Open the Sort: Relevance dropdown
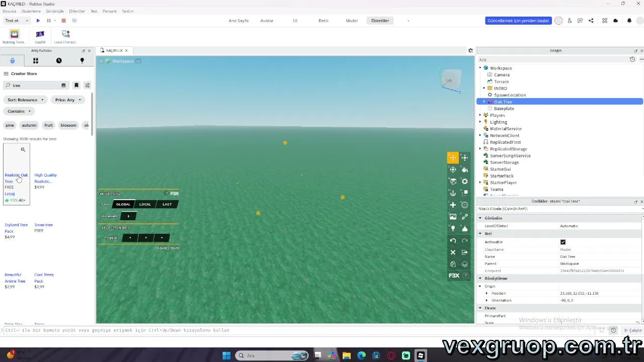This screenshot has height=362, width=644. point(25,100)
